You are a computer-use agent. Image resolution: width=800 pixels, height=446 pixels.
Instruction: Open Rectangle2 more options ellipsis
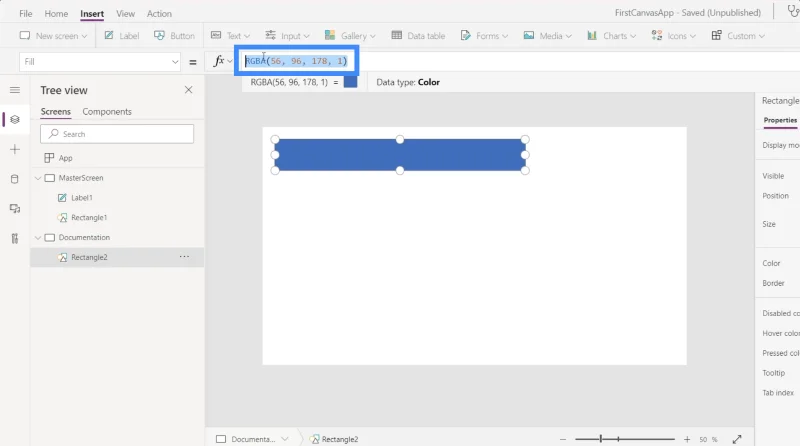[x=184, y=257]
